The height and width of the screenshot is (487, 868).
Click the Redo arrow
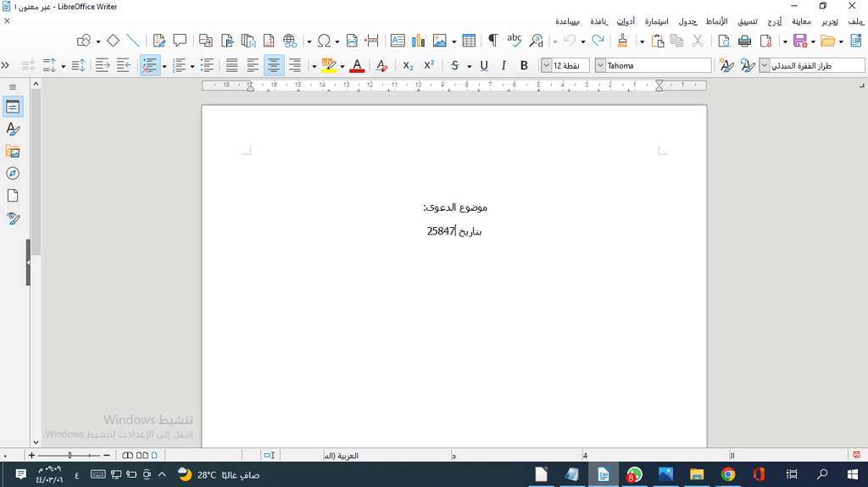coord(598,41)
